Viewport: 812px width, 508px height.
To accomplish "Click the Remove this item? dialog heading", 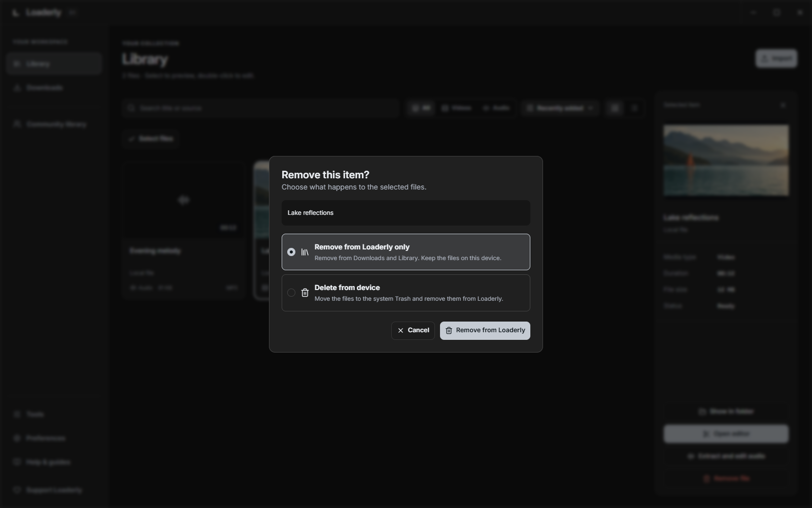I will [325, 175].
